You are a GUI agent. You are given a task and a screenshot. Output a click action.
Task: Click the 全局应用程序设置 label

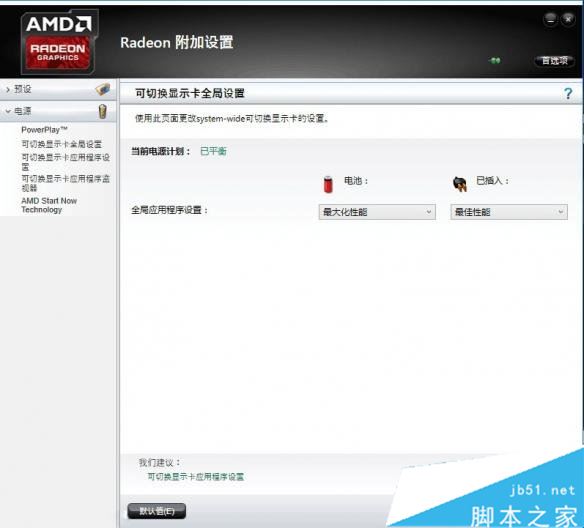169,210
